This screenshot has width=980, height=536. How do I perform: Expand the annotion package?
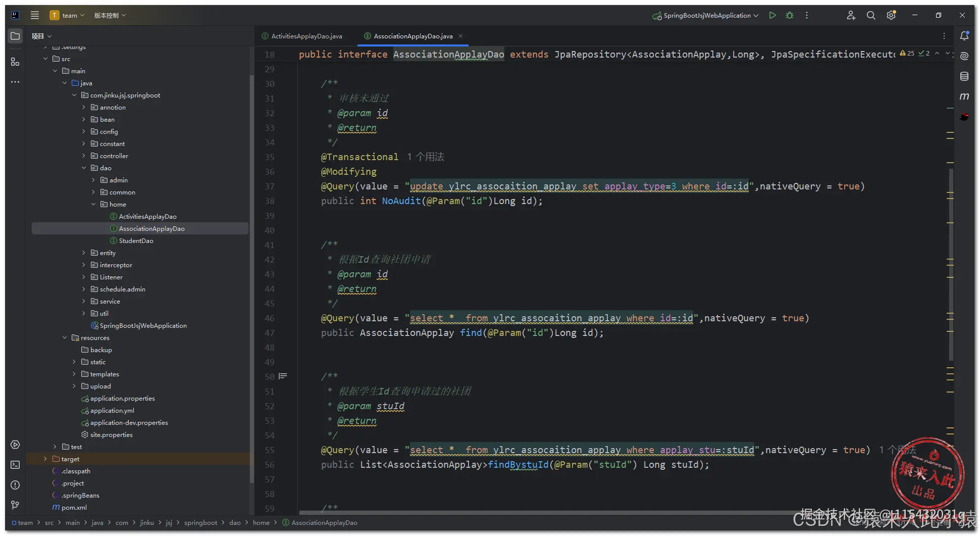click(84, 107)
